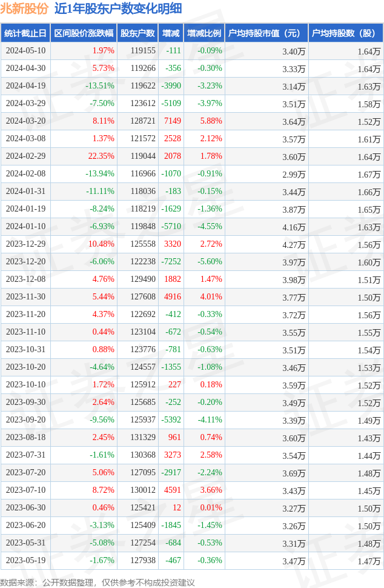This screenshot has height=588, width=384.
Task: Click the 股东户数 column header
Action: [137, 33]
